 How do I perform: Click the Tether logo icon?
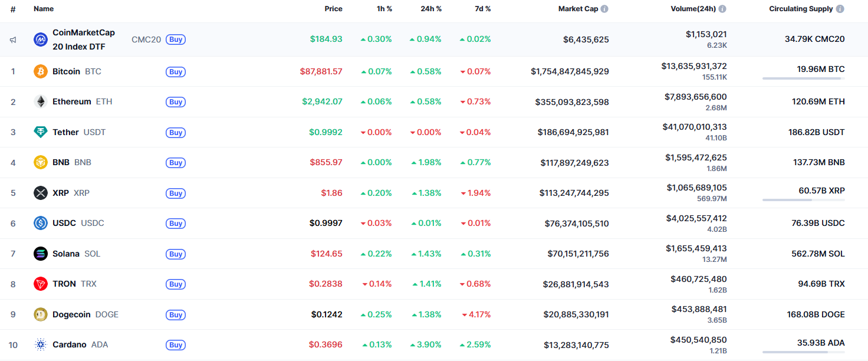pos(41,132)
